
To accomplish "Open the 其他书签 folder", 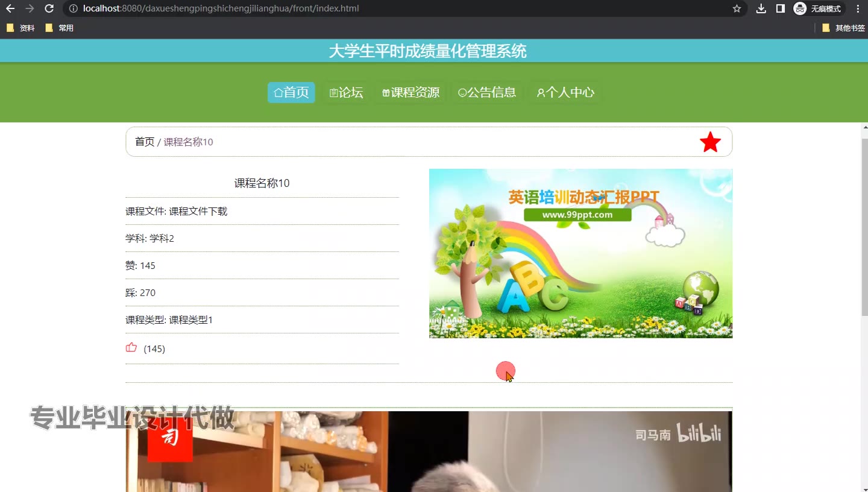I will coord(843,28).
